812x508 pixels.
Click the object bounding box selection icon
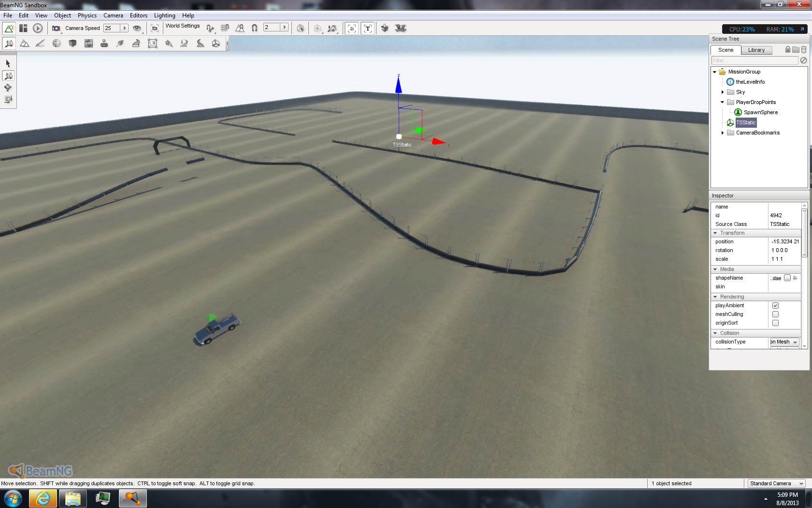click(301, 29)
